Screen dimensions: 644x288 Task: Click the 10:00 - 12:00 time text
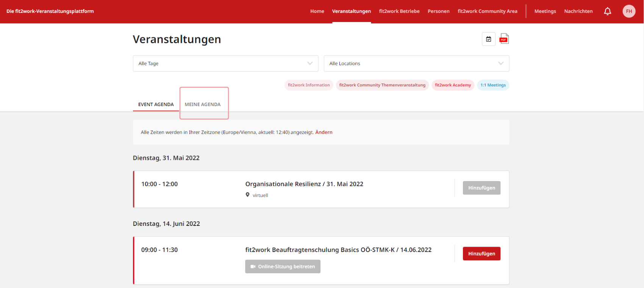(x=159, y=184)
